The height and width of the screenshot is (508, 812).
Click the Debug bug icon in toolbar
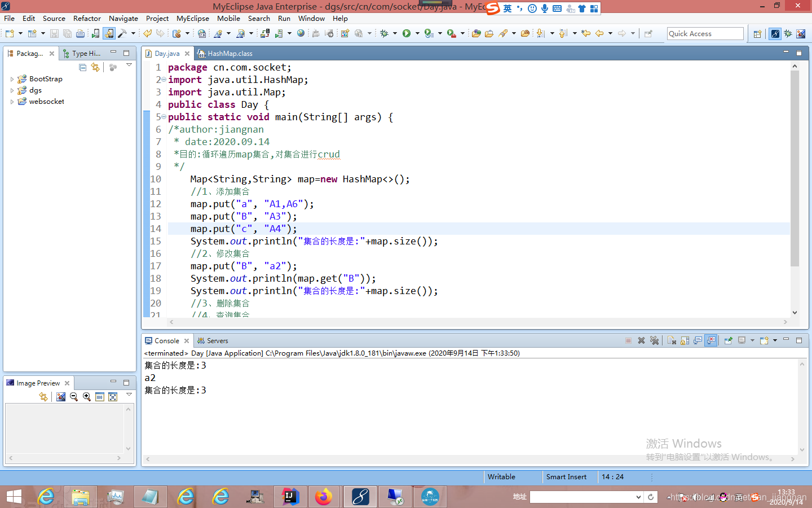tap(384, 33)
